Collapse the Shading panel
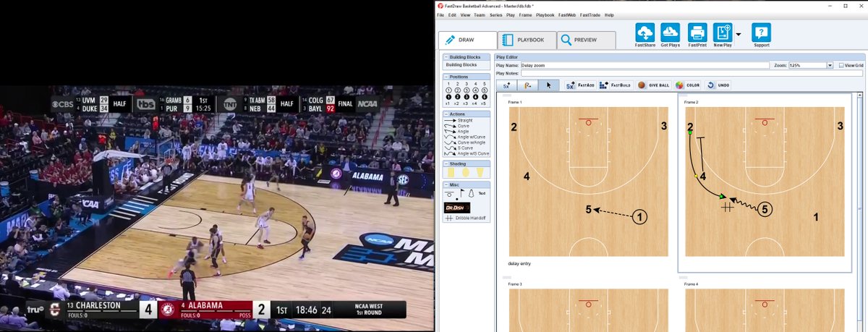This screenshot has width=868, height=332. tap(446, 163)
